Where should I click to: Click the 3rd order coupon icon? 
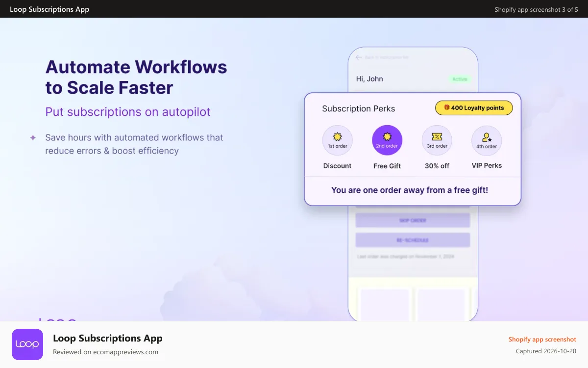point(437,140)
